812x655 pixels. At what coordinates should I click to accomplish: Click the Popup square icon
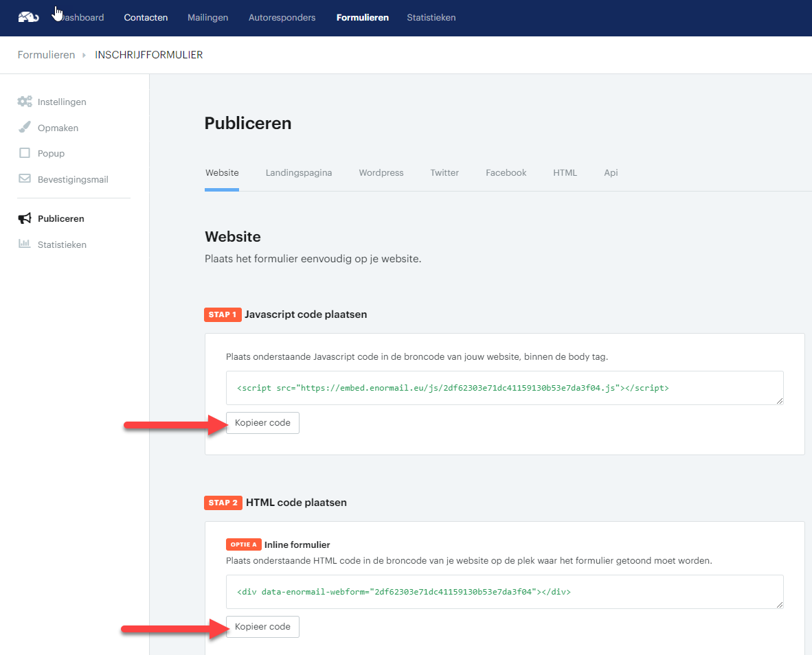pos(24,153)
